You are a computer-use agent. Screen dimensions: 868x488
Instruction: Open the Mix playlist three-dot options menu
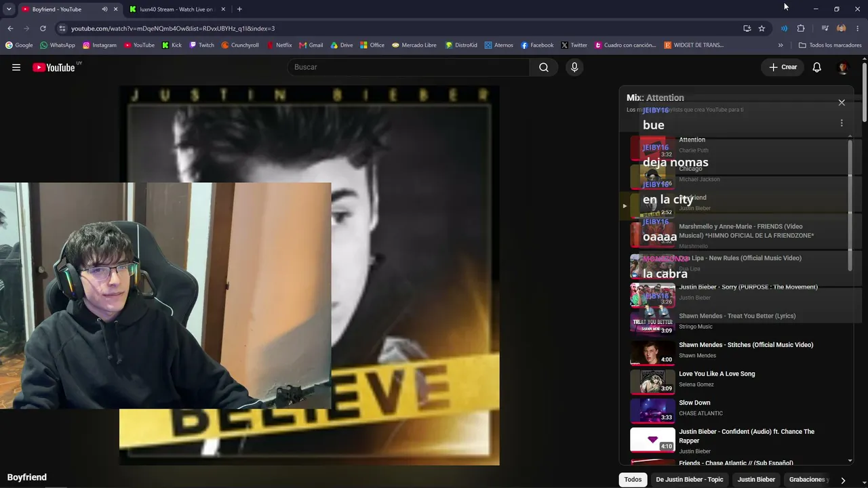pos(842,123)
